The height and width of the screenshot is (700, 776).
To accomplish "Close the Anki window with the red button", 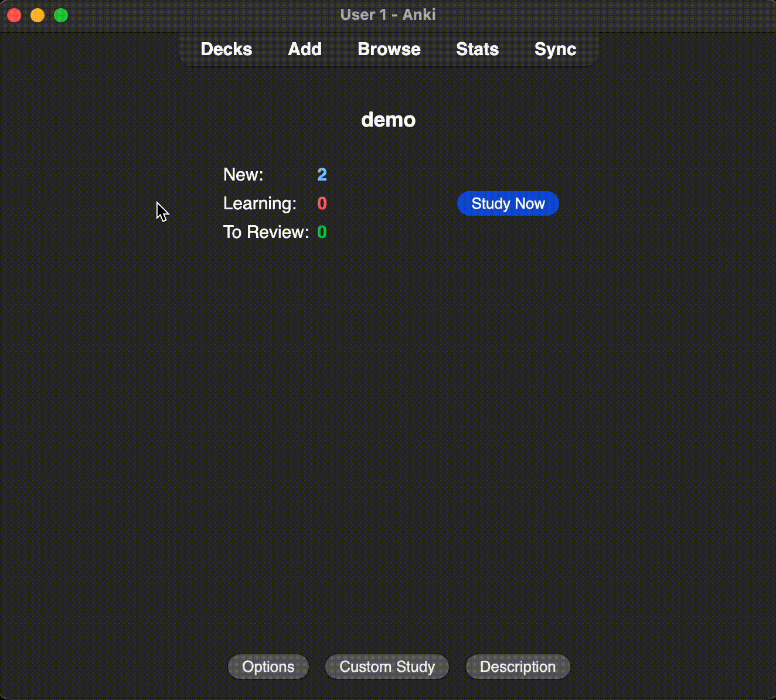I will tap(15, 15).
